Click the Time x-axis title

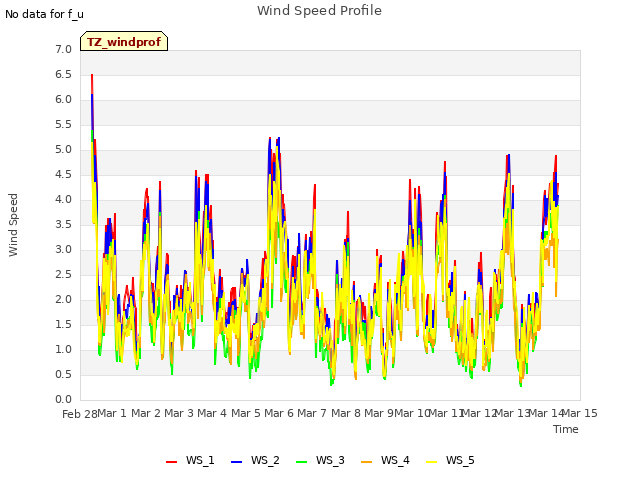coord(566,429)
